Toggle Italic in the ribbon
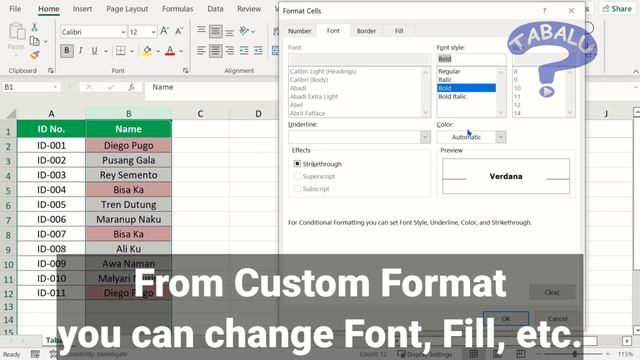This screenshot has width=640, height=360. click(81, 51)
